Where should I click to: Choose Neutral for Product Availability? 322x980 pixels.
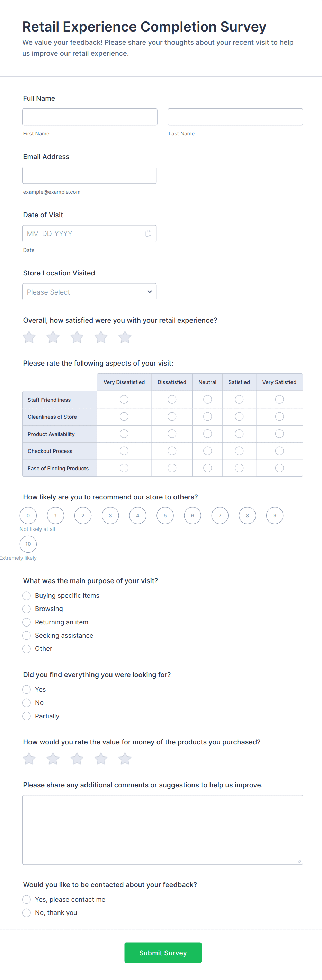tap(207, 434)
